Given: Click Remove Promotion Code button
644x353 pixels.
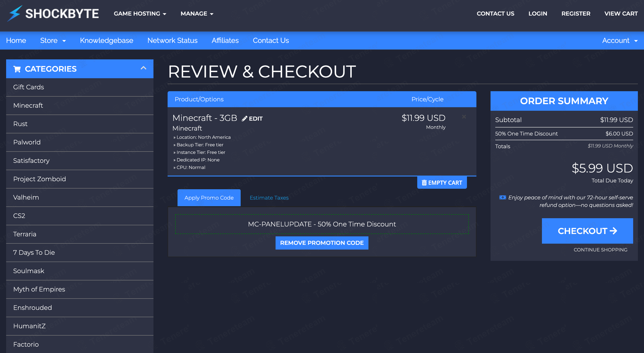Looking at the screenshot, I should click(322, 243).
